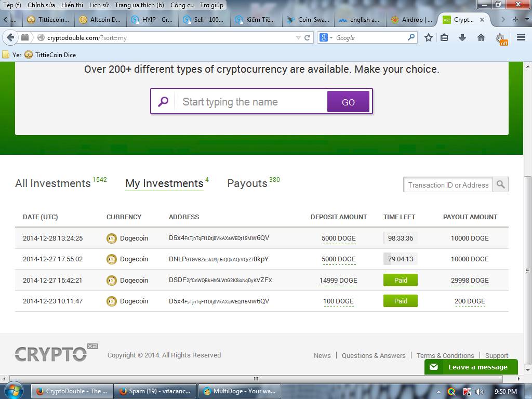
Task: Click the transaction search magnifier button
Action: click(x=500, y=184)
